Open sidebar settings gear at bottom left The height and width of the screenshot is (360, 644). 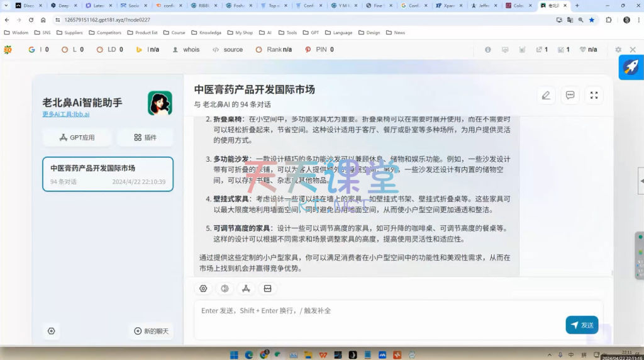52,331
